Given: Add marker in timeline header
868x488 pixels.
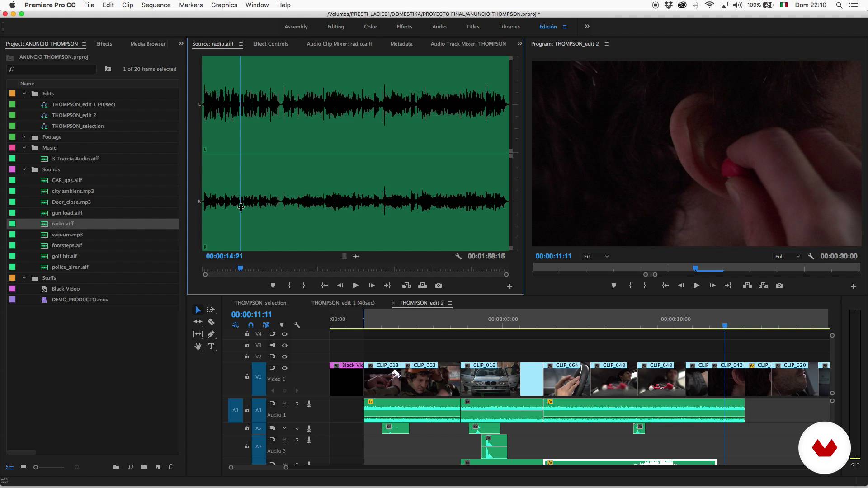Looking at the screenshot, I should coord(282,325).
